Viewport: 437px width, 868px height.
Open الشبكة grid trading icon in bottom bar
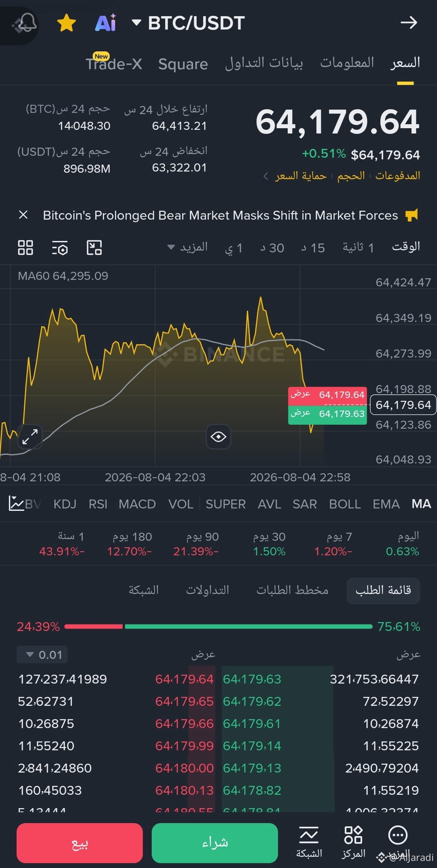pyautogui.click(x=309, y=842)
